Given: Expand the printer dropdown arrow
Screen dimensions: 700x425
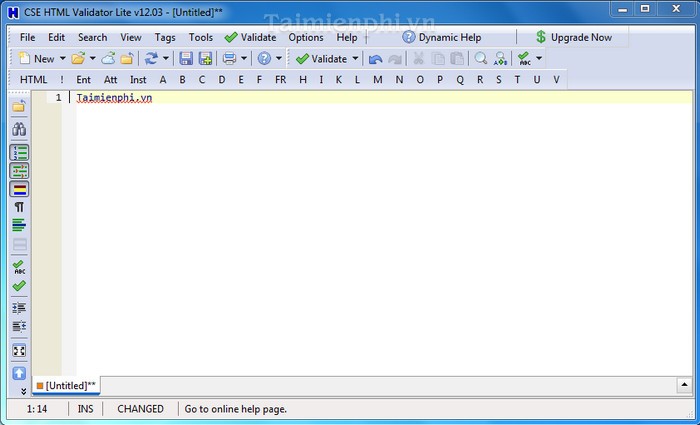Looking at the screenshot, I should tap(244, 58).
